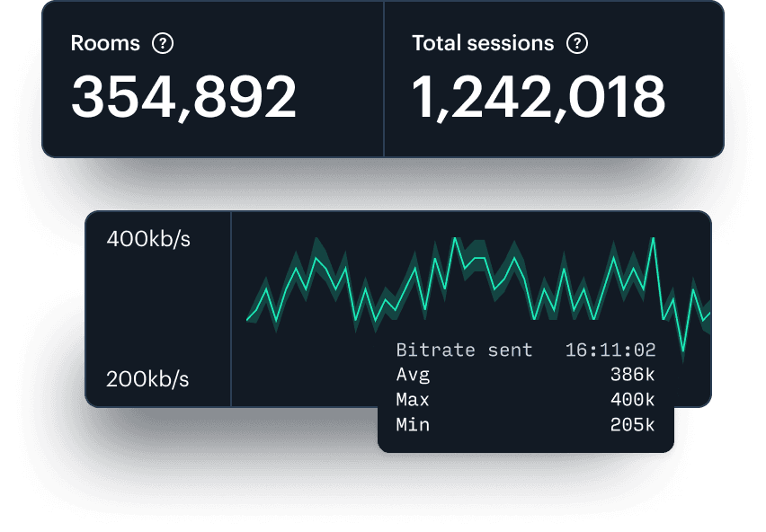Viewport: 766px width, 532px height.
Task: Click the leftmost start of the bitrate line
Action: click(248, 319)
